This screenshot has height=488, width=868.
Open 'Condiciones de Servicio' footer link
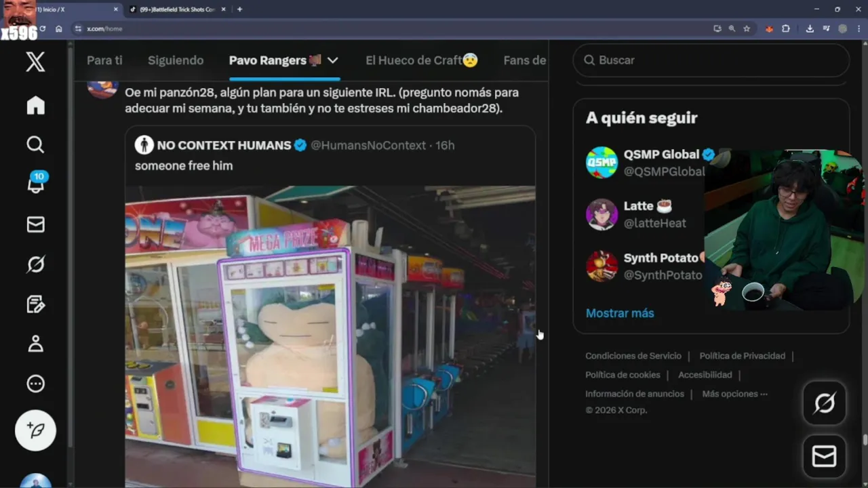pyautogui.click(x=633, y=356)
